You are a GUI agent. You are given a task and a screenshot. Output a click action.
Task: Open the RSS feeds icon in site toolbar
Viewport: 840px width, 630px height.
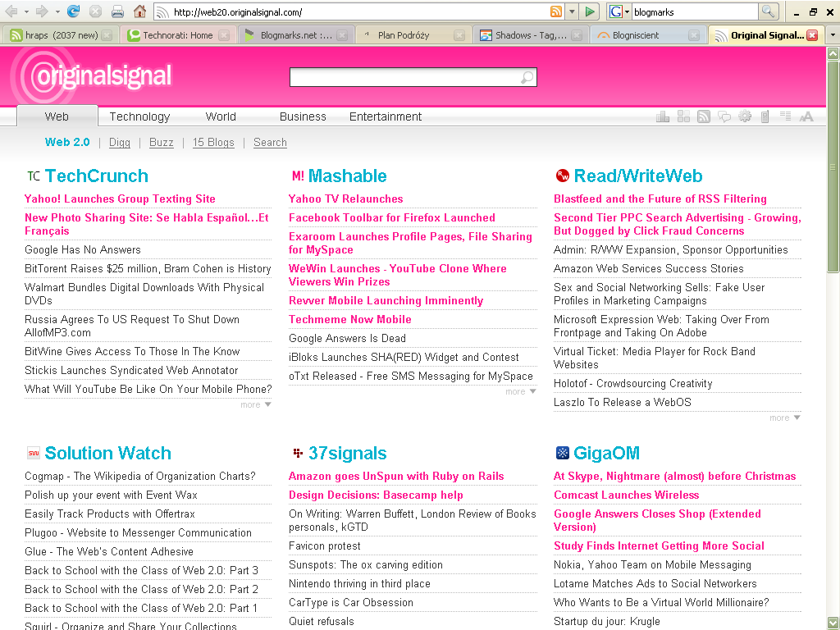pos(703,116)
